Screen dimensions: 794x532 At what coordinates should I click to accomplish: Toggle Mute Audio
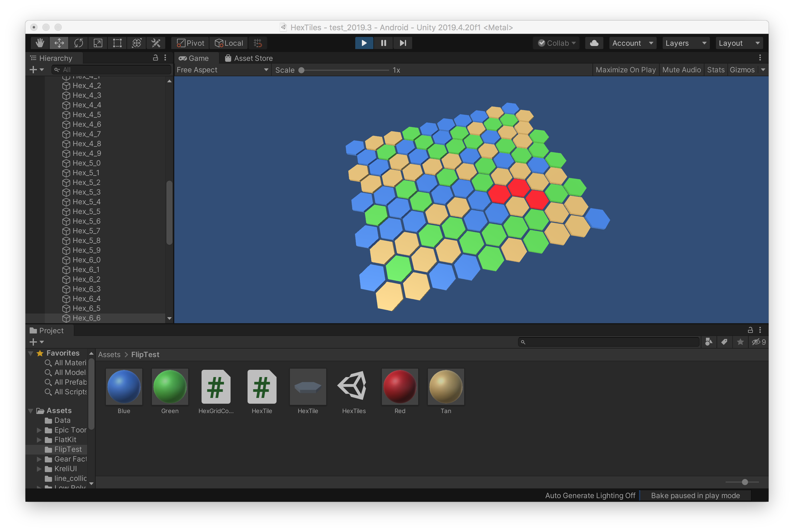[681, 70]
